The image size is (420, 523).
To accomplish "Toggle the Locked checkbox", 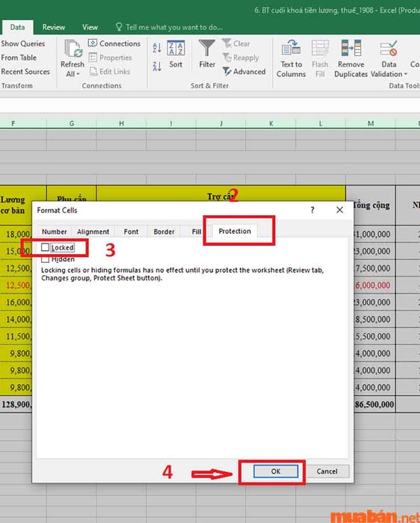I will point(45,247).
